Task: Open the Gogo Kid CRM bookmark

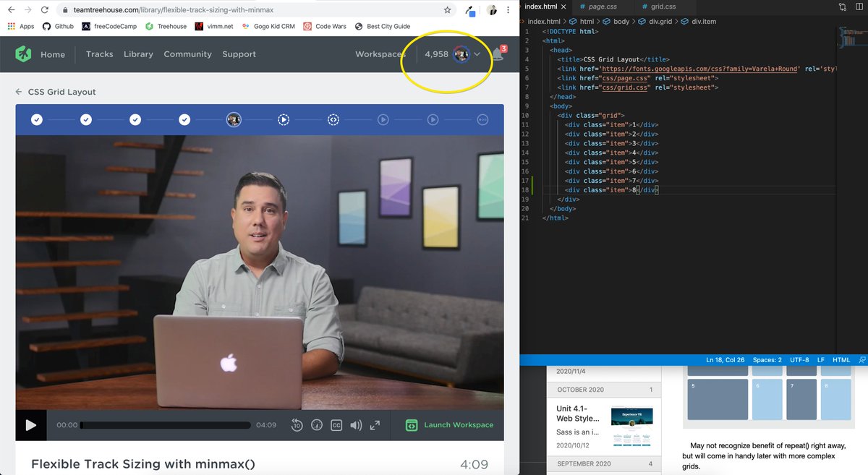Action: [268, 26]
